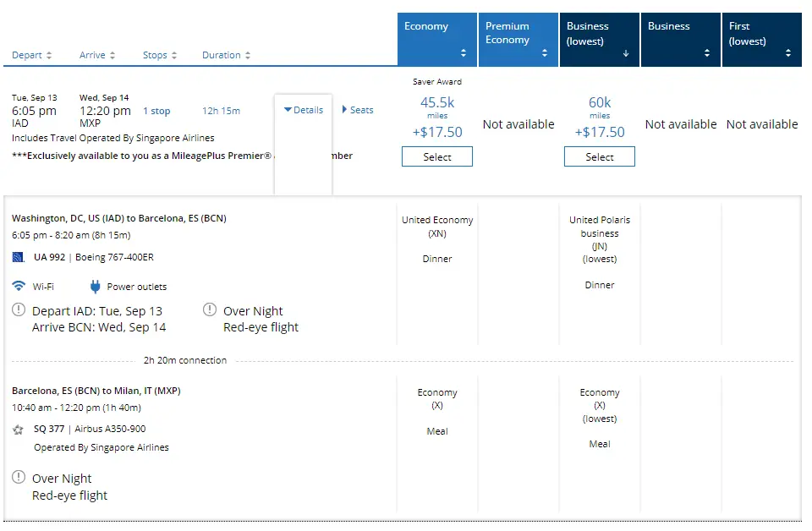Sort flights by number of Stops

[160, 55]
